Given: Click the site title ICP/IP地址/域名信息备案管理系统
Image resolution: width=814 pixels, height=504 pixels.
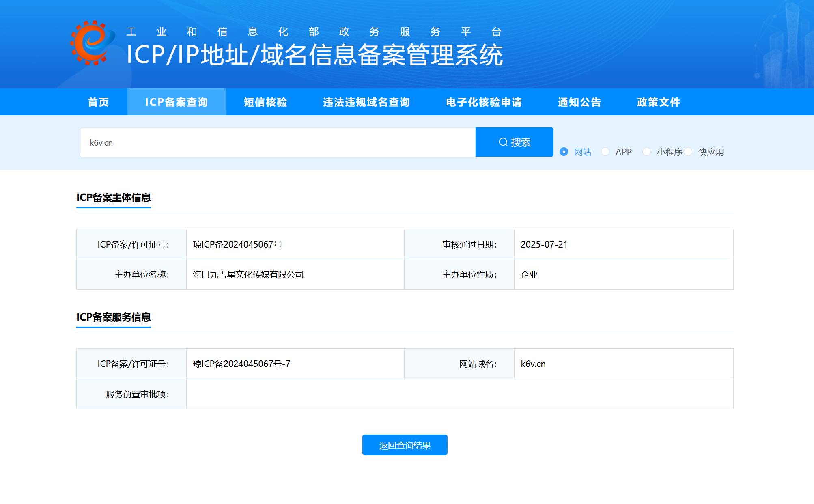Looking at the screenshot, I should coord(314,55).
